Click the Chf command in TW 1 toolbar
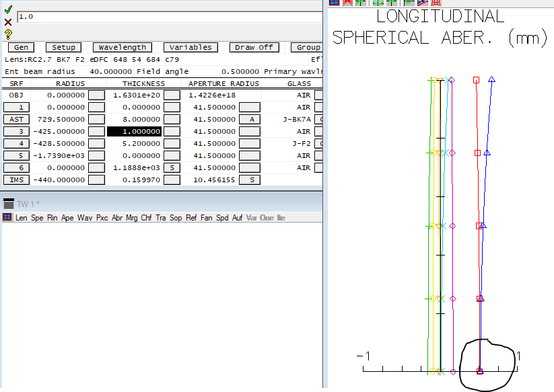This screenshot has height=392, width=554. coord(146,218)
